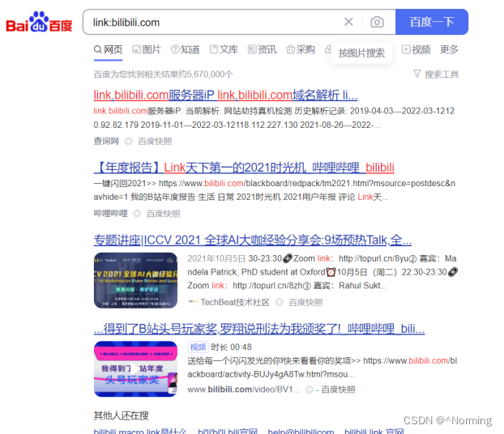The image size is (504, 434).
Task: Open 百度快照 for bilibili video result
Action: coord(338,389)
